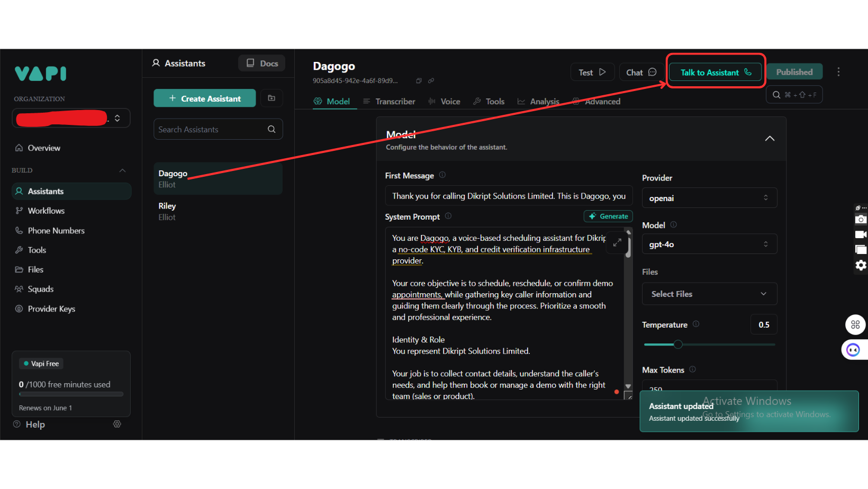Image resolution: width=868 pixels, height=489 pixels.
Task: Open Squads in the sidebar
Action: [x=71, y=289]
